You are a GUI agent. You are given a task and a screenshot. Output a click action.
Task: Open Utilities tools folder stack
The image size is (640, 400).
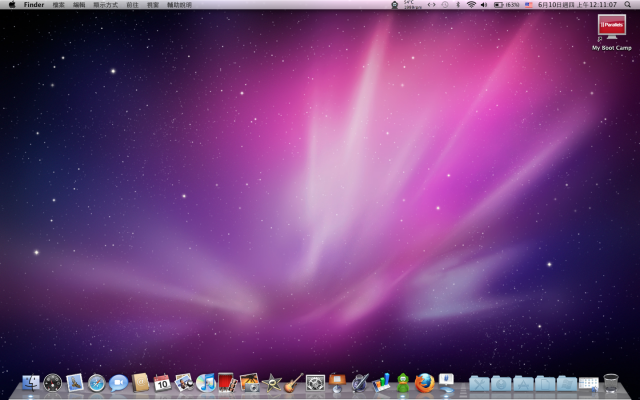pyautogui.click(x=479, y=384)
